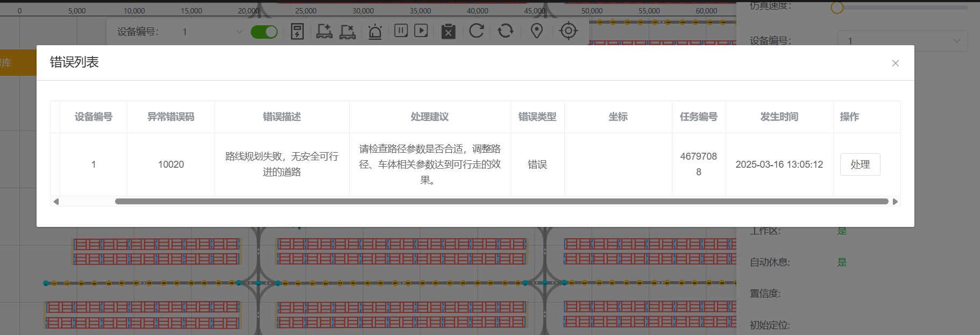Viewport: 980px width, 335px height.
Task: Click the clear task clipboard icon
Action: 448,32
